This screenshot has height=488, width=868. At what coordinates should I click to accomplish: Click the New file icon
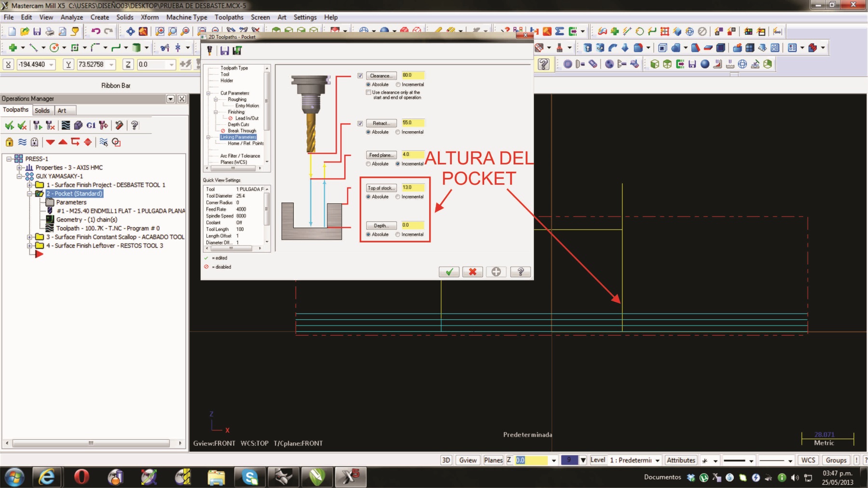[12, 32]
